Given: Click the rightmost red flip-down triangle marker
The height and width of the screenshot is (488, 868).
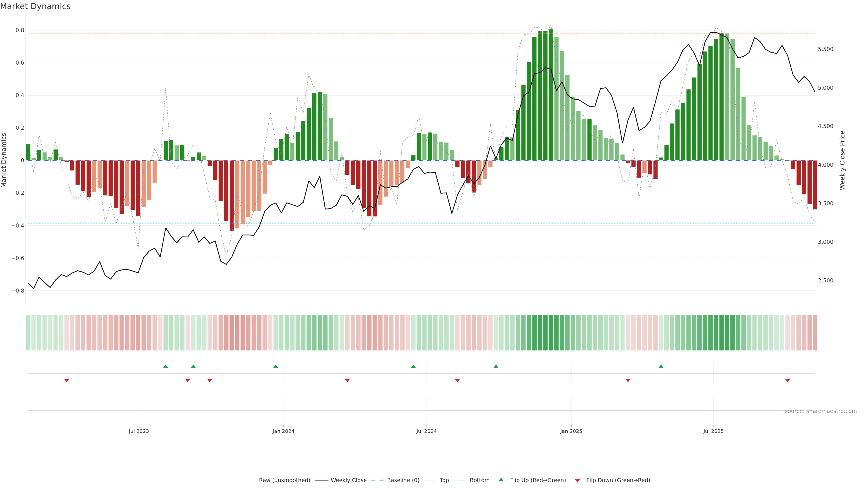Looking at the screenshot, I should coord(788,380).
